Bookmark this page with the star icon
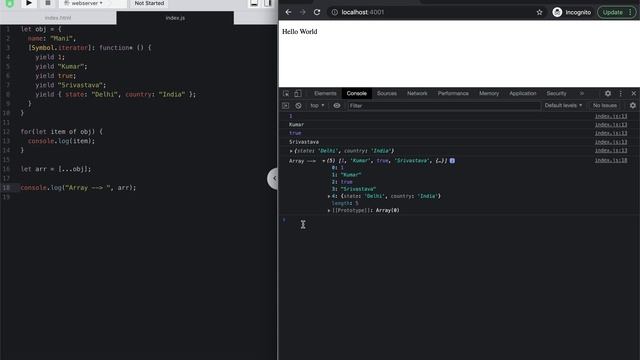Screen dimensions: 640x360 click(x=539, y=12)
